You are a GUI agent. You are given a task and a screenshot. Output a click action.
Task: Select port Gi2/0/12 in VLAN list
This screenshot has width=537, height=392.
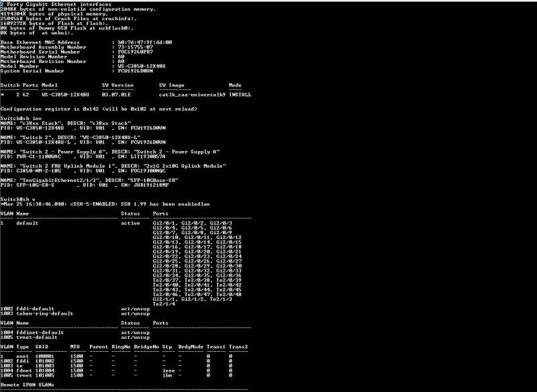pos(229,238)
